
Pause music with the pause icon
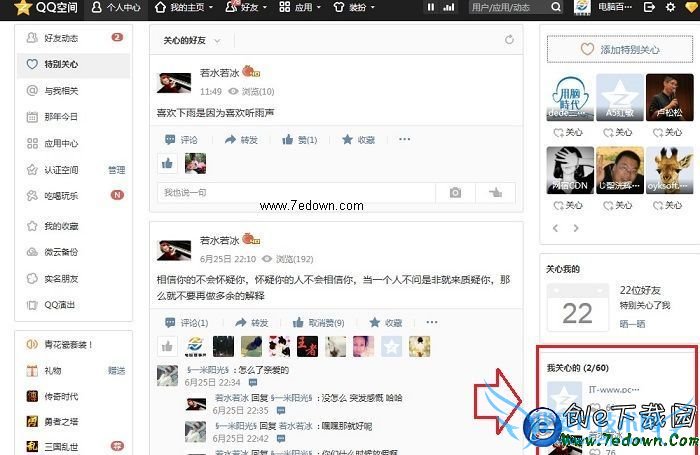(x=431, y=8)
